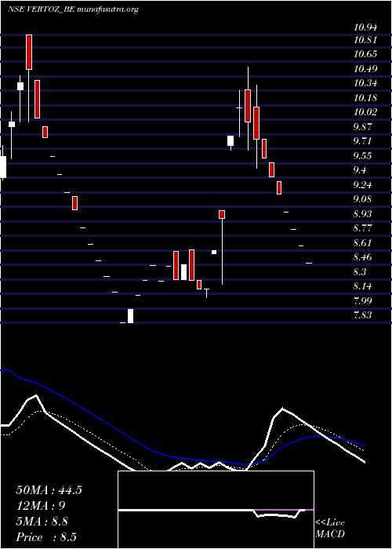392x549 pixels.
Task: Click the 10.34 price level label
Action: (366, 83)
